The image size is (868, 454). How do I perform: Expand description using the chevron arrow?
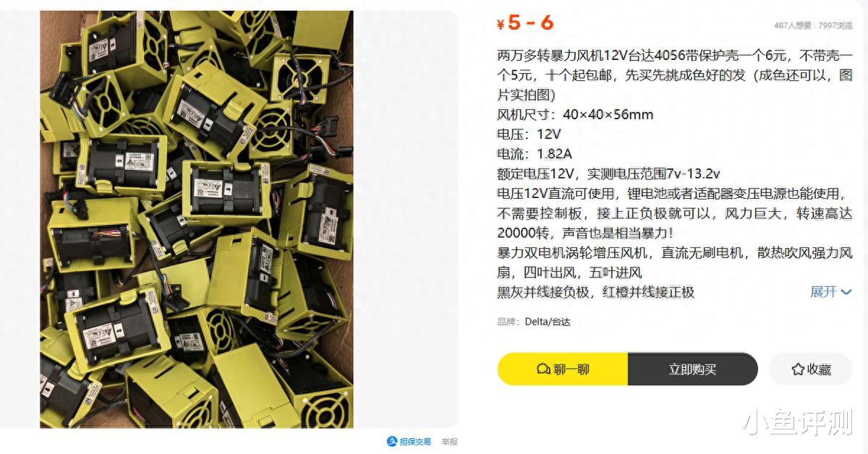click(x=846, y=292)
